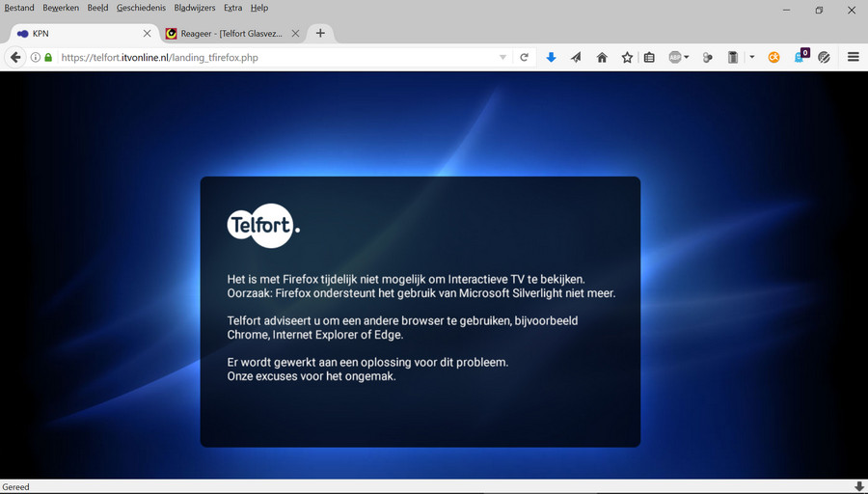The width and height of the screenshot is (868, 494).
Task: Open the Firefox hamburger menu
Action: click(854, 57)
